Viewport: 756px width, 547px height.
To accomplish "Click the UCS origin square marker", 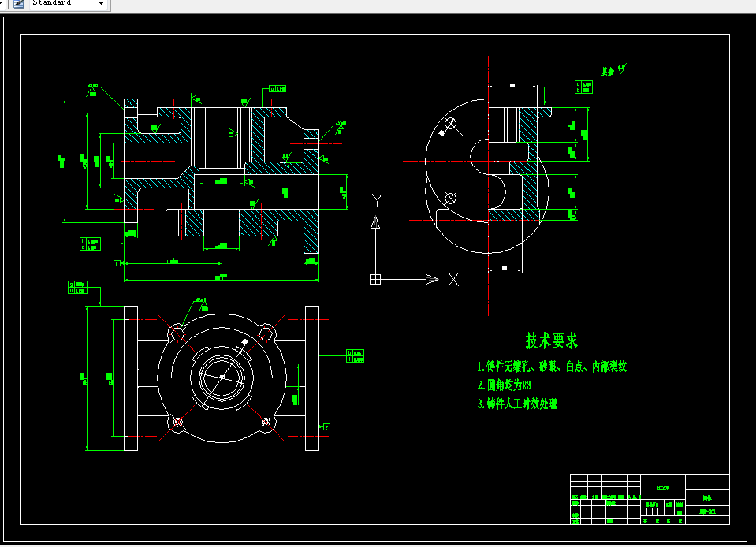I will (375, 279).
